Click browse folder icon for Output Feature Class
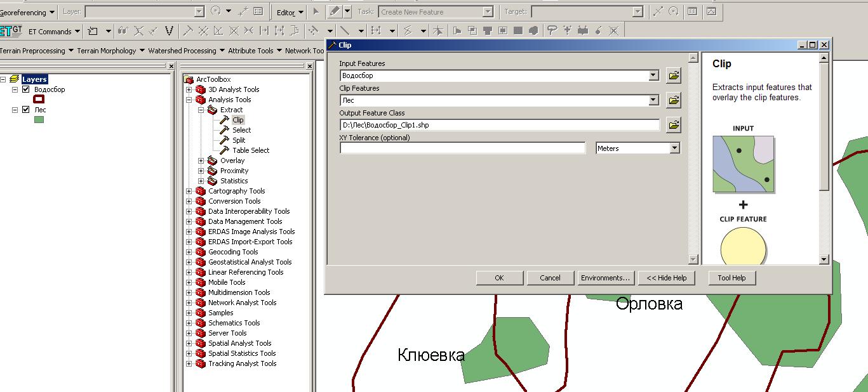Screen dimensions: 868x392 click(x=674, y=125)
